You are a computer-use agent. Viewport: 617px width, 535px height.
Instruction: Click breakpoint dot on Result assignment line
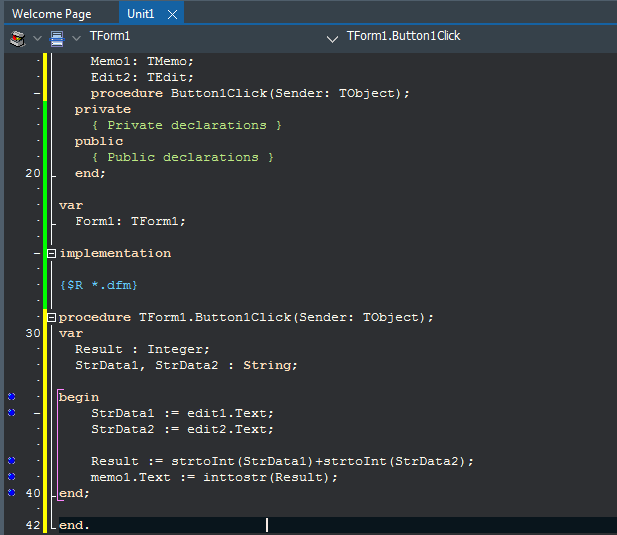12,460
